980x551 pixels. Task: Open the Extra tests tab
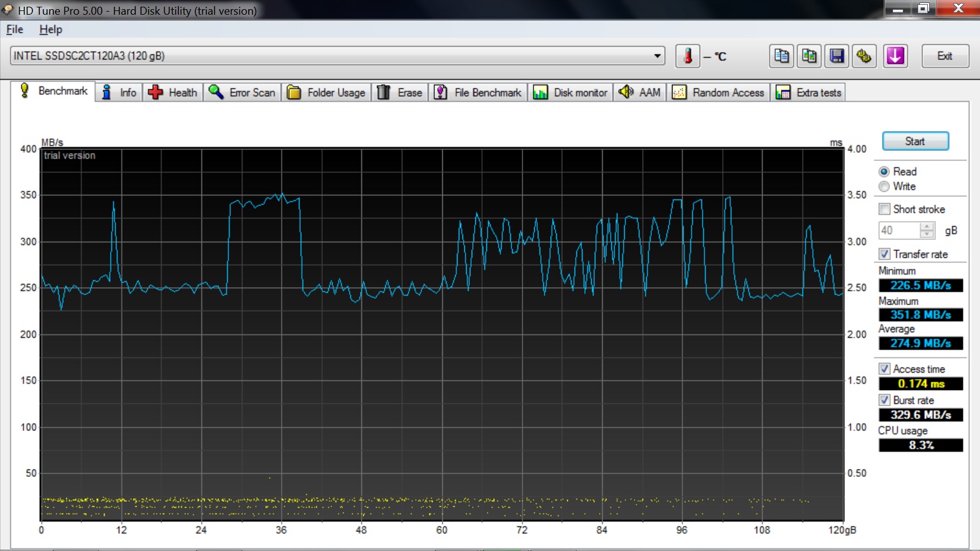coord(809,92)
